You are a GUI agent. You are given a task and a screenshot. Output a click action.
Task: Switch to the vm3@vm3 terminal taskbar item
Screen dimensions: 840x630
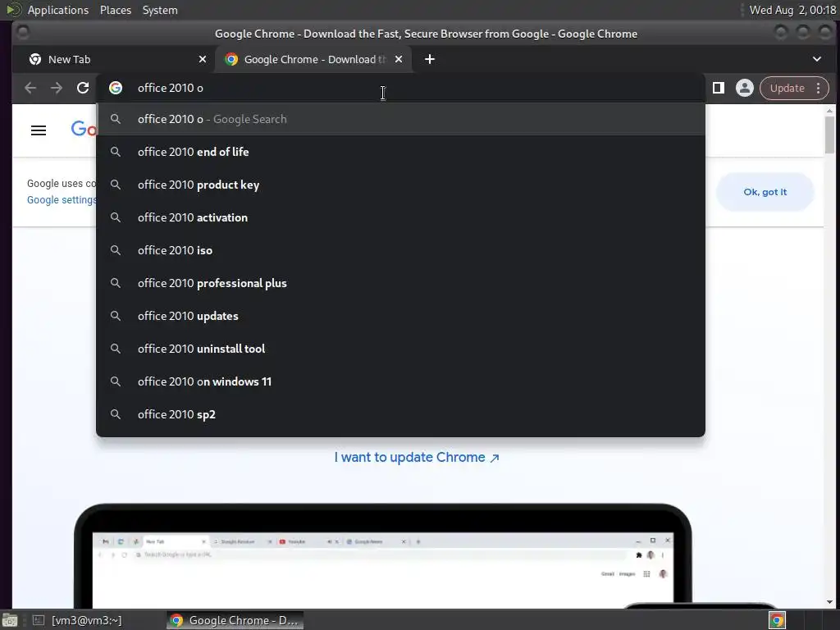(76, 620)
